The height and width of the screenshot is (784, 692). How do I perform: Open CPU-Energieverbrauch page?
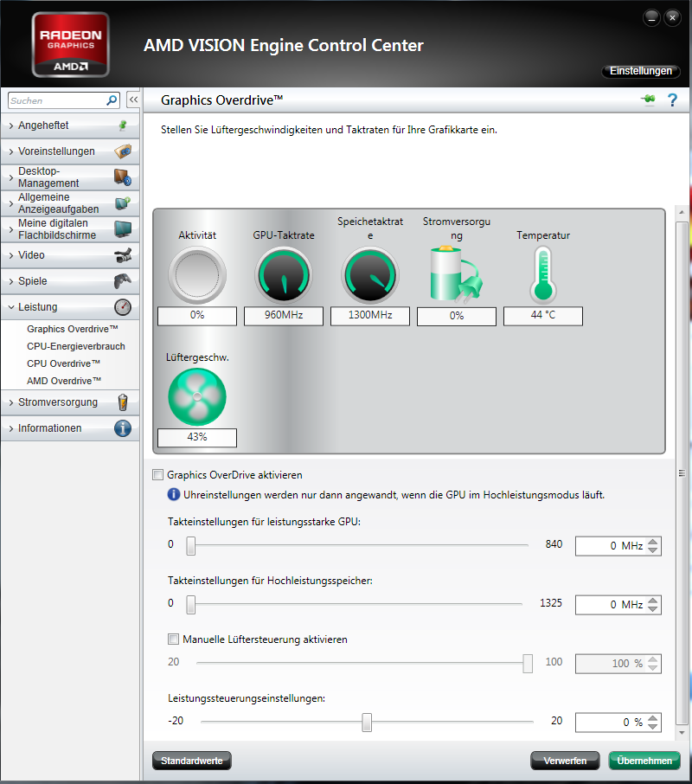click(76, 346)
